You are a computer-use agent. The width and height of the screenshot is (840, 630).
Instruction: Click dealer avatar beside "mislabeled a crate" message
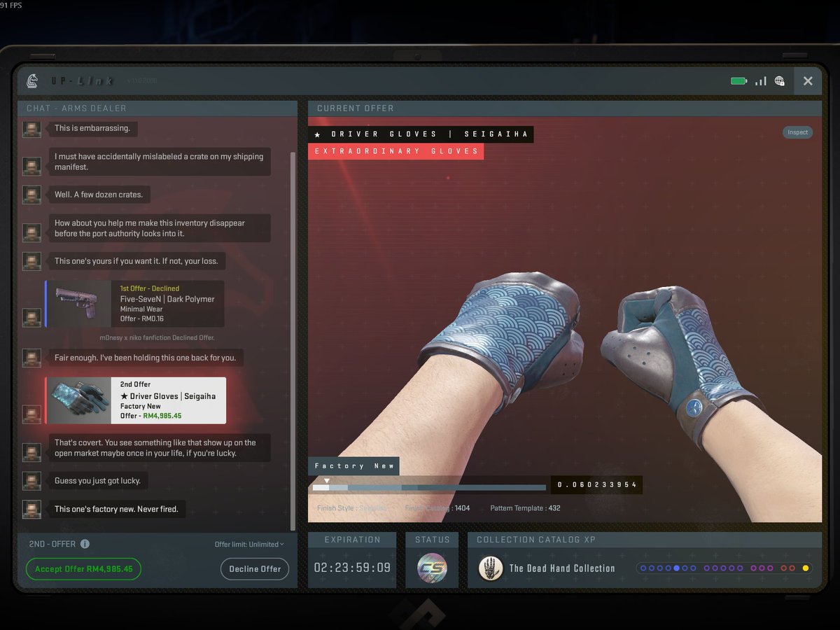pyautogui.click(x=31, y=166)
